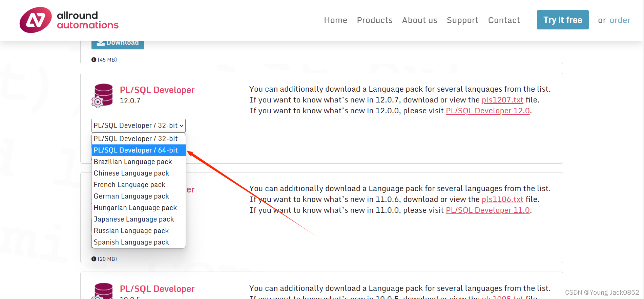Open the Home menu item
Image resolution: width=644 pixels, height=299 pixels.
click(x=335, y=20)
